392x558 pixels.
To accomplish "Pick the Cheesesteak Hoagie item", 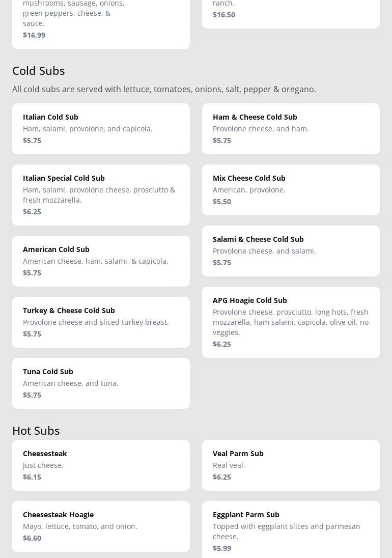I will click(101, 526).
